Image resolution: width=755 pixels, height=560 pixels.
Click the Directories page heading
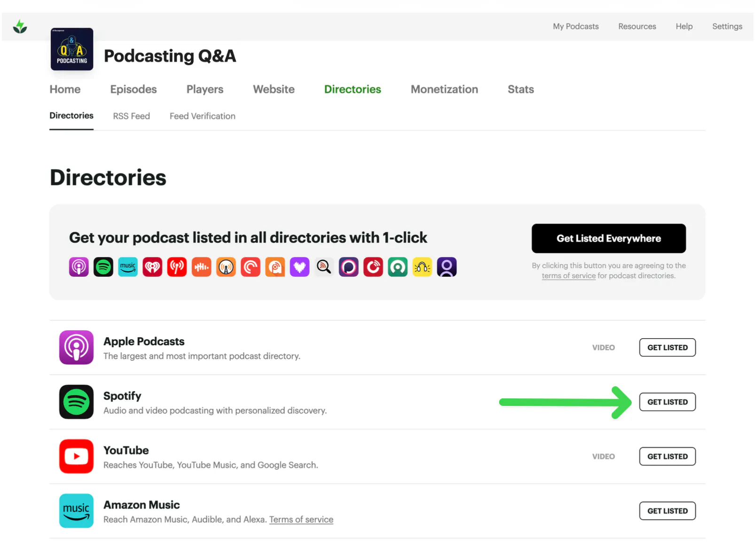(x=108, y=178)
